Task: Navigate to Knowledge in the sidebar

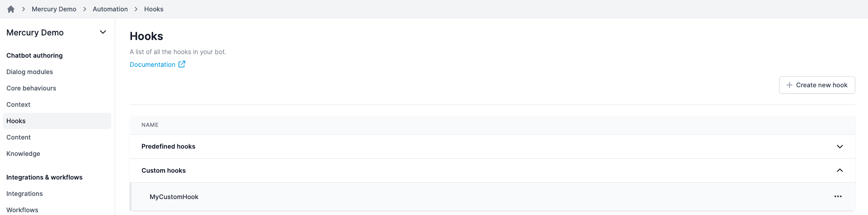Action: click(23, 154)
